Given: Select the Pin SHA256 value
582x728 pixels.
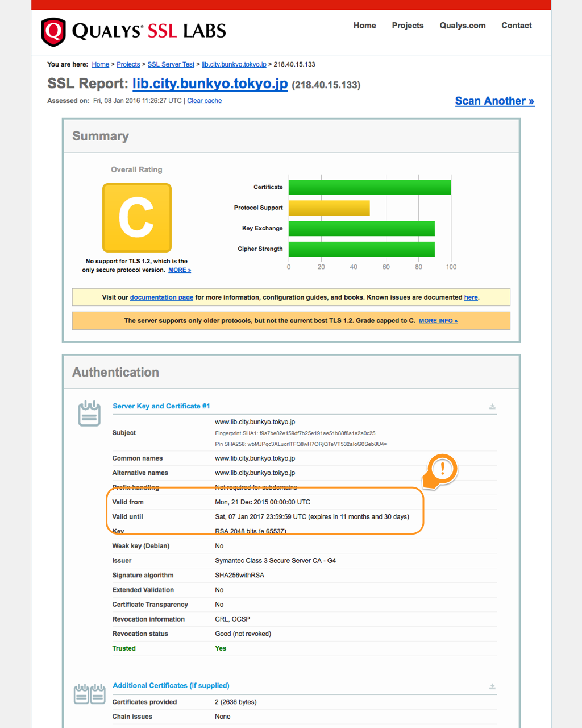Looking at the screenshot, I should (317, 444).
